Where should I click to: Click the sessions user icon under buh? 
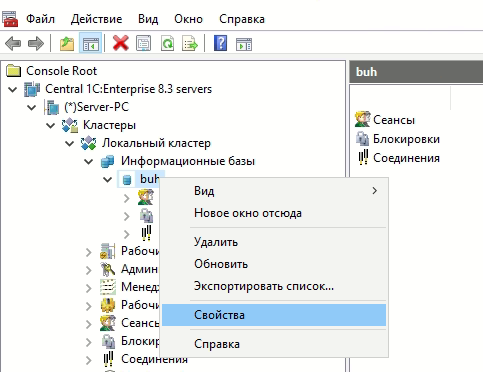click(146, 197)
